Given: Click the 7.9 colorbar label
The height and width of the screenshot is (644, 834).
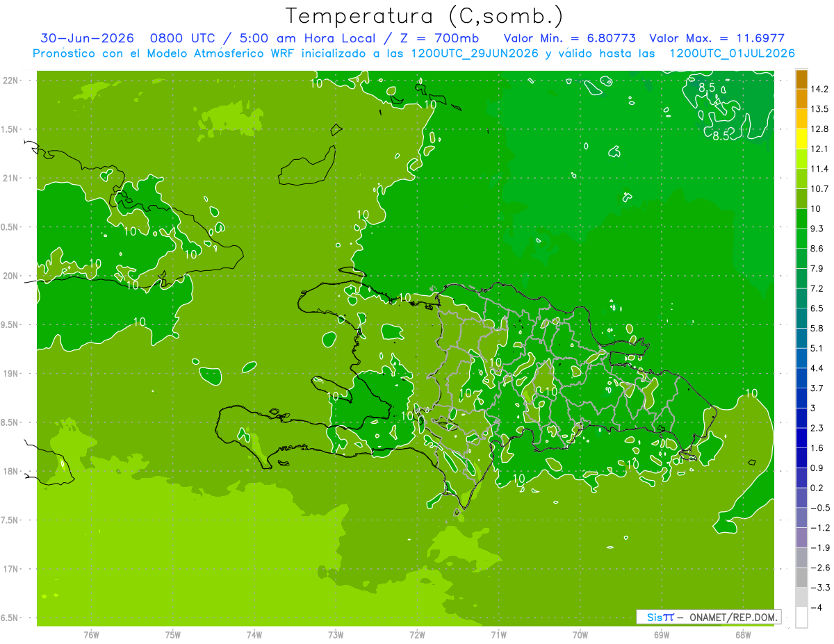Looking at the screenshot, I should pos(817,268).
